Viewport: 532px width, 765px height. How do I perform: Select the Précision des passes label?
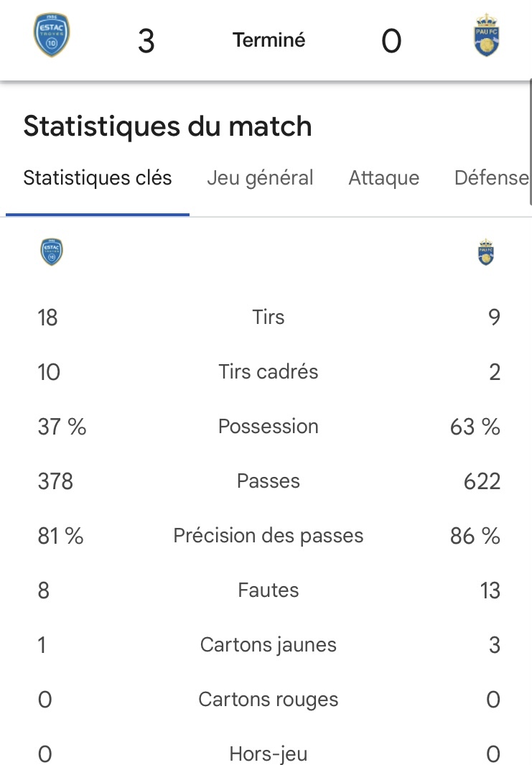coord(269,536)
